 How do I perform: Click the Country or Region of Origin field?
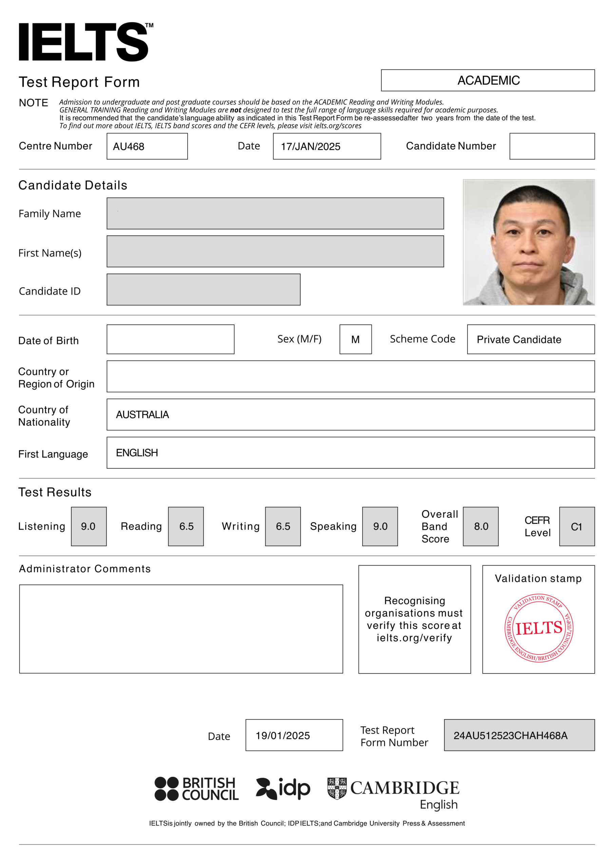351,376
